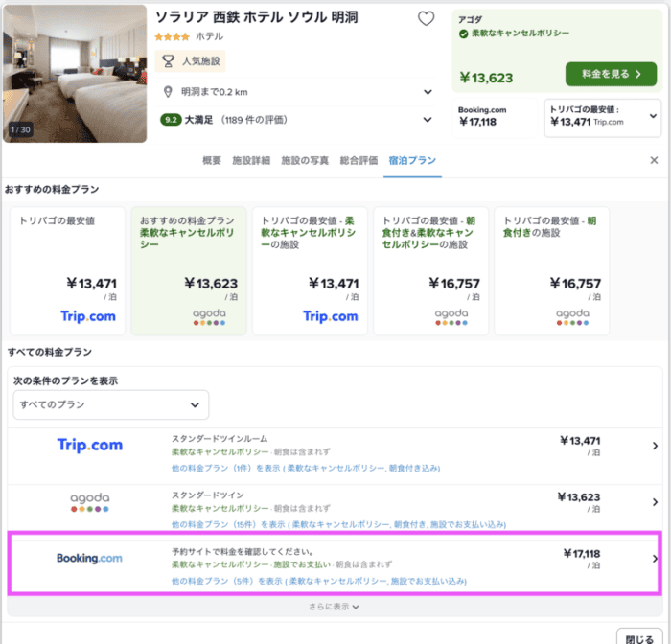The image size is (671, 644).
Task: Select the おすすめの料金プラン ¥13,623 agoda card
Action: tap(189, 271)
